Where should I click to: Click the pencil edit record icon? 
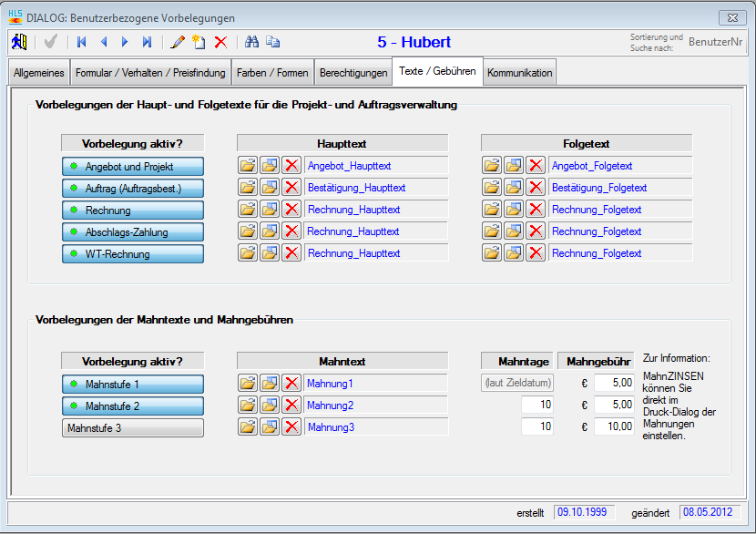pyautogui.click(x=178, y=42)
